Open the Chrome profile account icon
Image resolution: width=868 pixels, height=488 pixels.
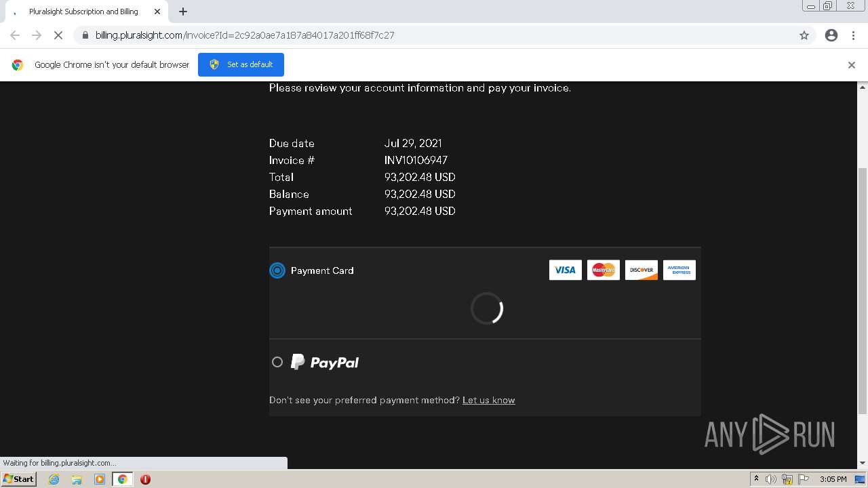tap(831, 35)
